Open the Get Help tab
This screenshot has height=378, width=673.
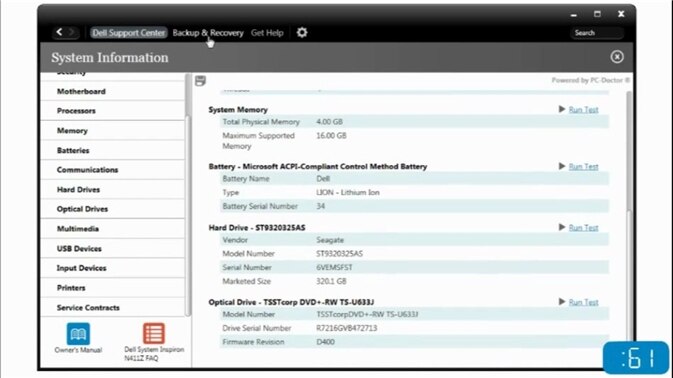[267, 33]
